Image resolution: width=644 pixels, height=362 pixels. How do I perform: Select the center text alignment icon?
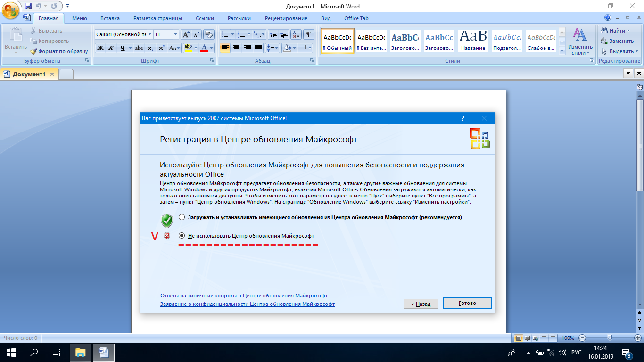(236, 48)
